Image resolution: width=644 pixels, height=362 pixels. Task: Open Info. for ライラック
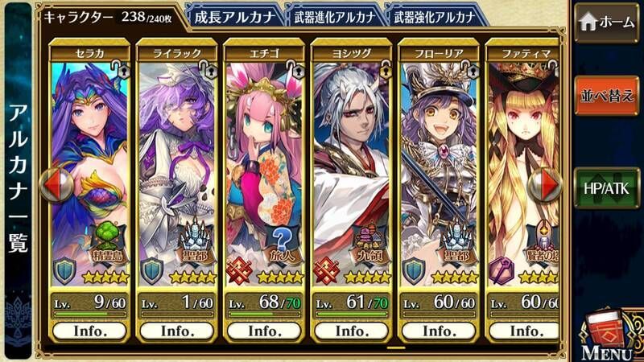point(177,331)
